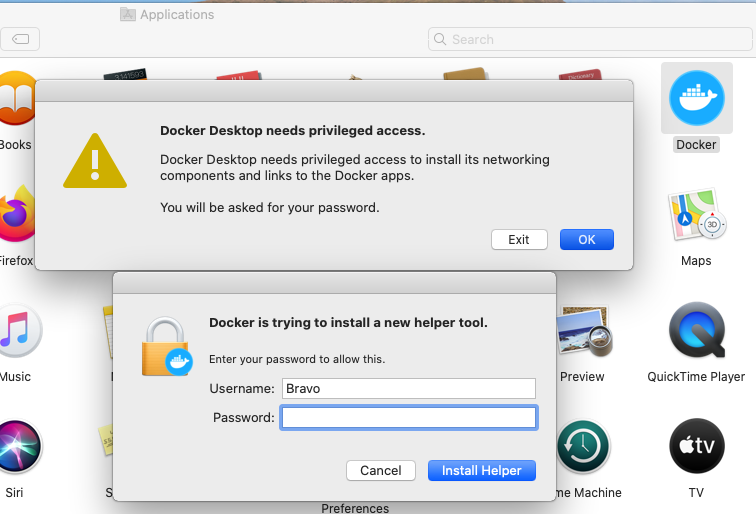Click OK in the Docker privileged access dialog
Screen dimensions: 756x514
pyautogui.click(x=586, y=240)
